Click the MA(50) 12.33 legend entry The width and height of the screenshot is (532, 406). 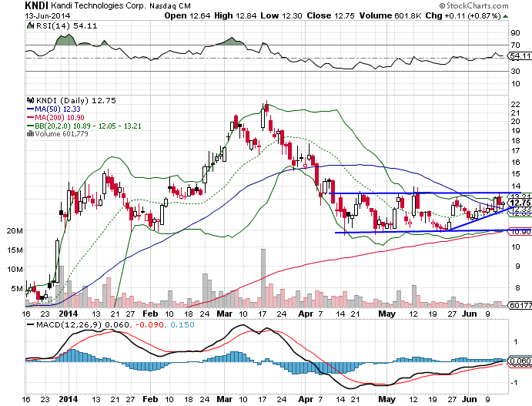click(54, 109)
